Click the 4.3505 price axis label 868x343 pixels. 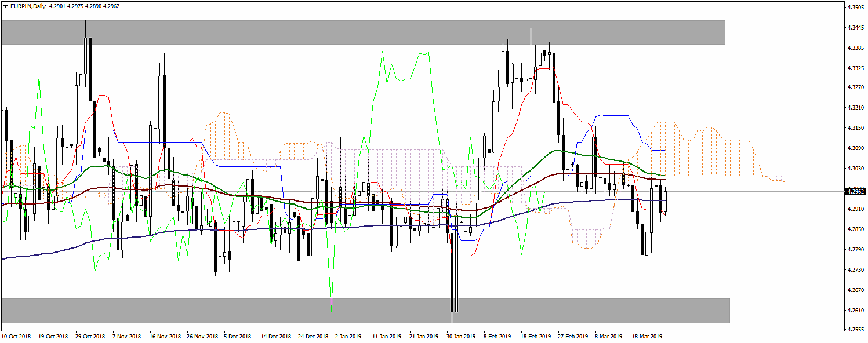point(856,8)
